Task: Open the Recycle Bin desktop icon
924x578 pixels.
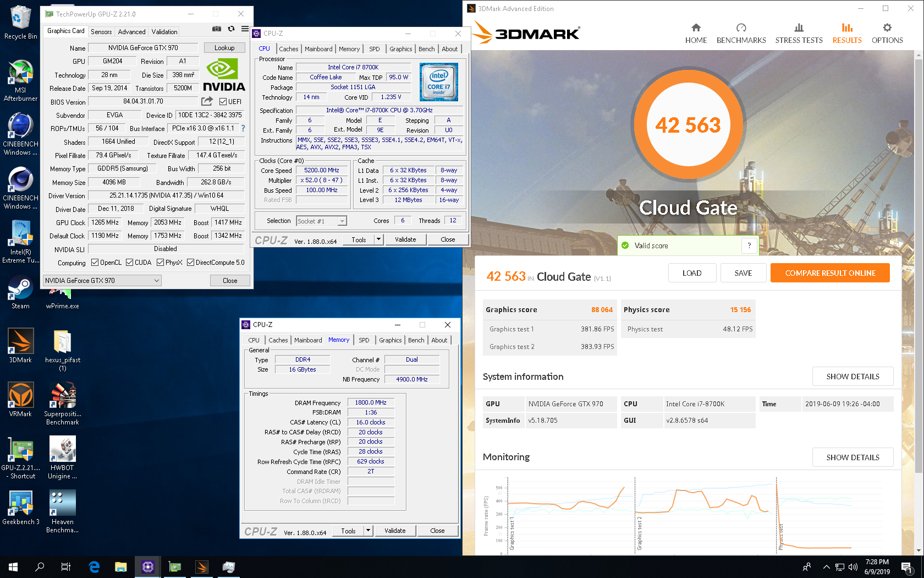Action: tap(20, 23)
